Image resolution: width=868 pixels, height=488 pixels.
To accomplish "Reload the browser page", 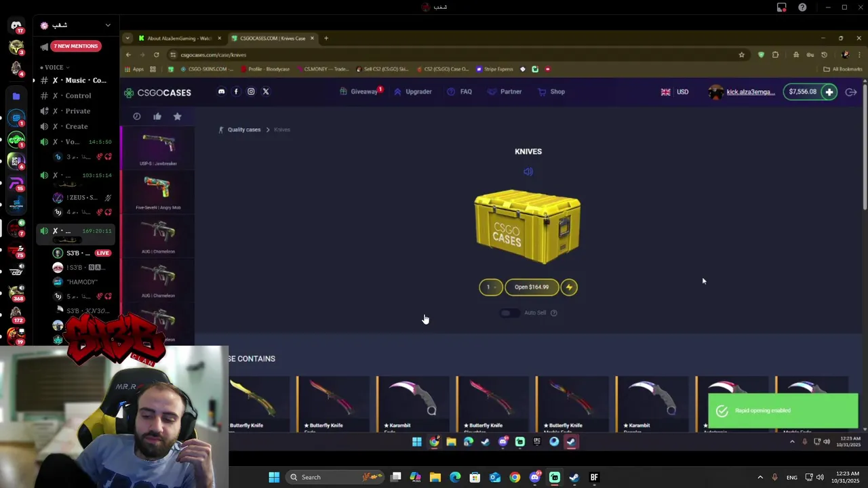I will [x=157, y=55].
